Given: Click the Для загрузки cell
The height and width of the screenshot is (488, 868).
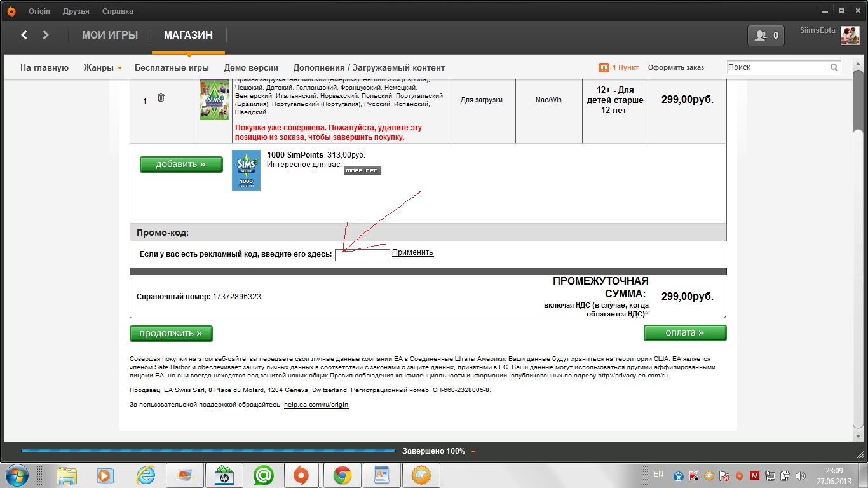Looking at the screenshot, I should 482,100.
